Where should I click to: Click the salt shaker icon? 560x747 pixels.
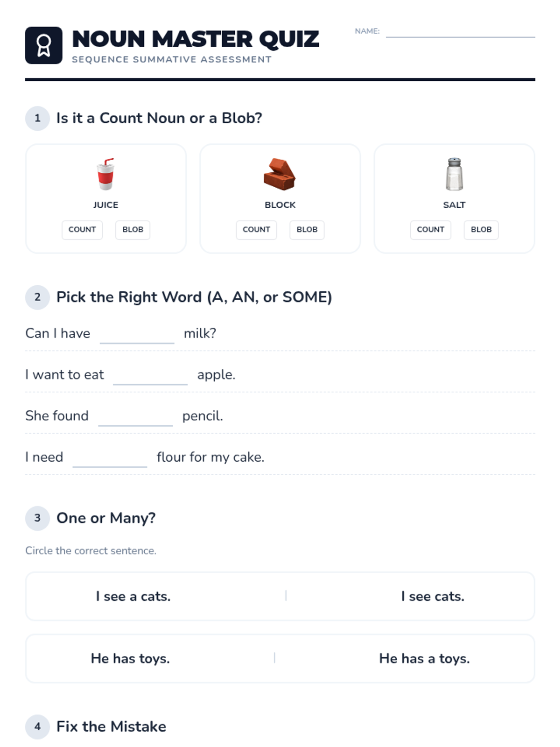click(454, 174)
